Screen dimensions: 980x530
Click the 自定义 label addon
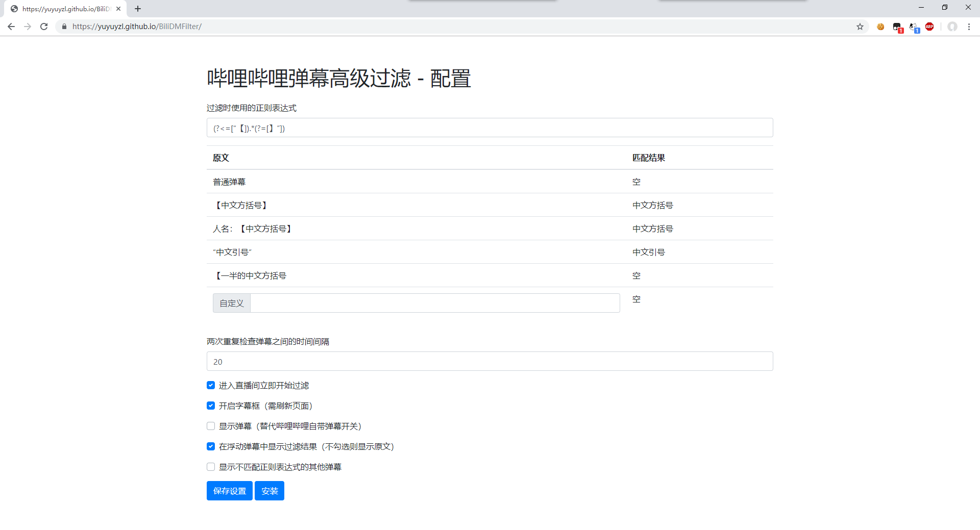click(232, 303)
